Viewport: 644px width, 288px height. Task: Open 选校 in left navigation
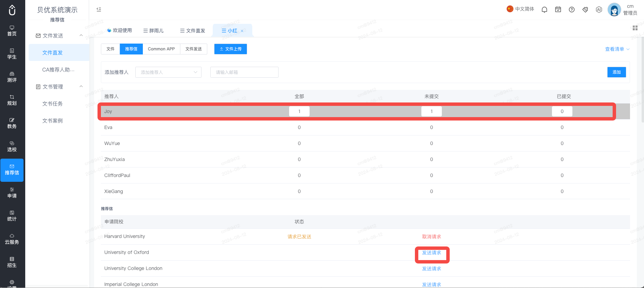click(x=12, y=146)
